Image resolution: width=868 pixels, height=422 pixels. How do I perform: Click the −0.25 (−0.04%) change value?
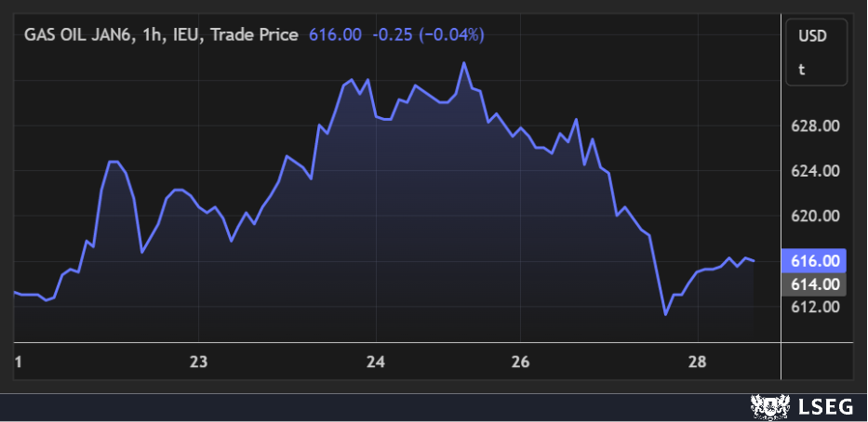[429, 34]
